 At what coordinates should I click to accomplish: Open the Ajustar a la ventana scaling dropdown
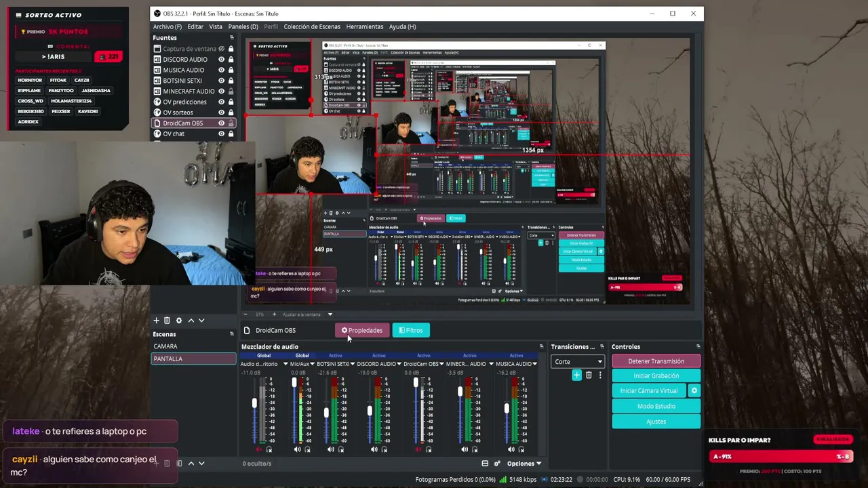point(308,314)
